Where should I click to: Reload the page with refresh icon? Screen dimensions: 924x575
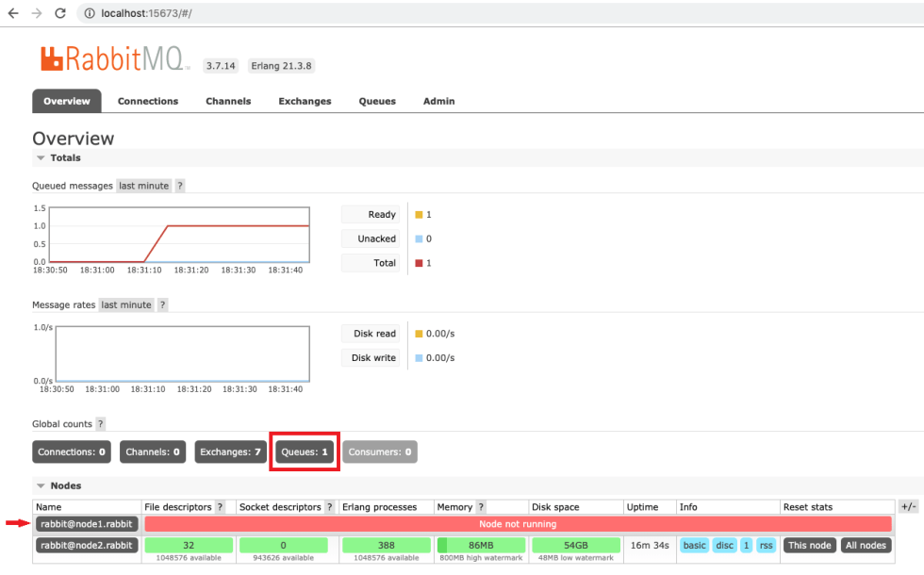click(x=60, y=13)
